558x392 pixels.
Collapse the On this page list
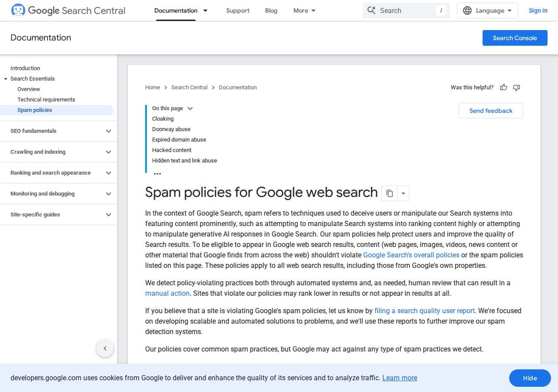pyautogui.click(x=190, y=108)
